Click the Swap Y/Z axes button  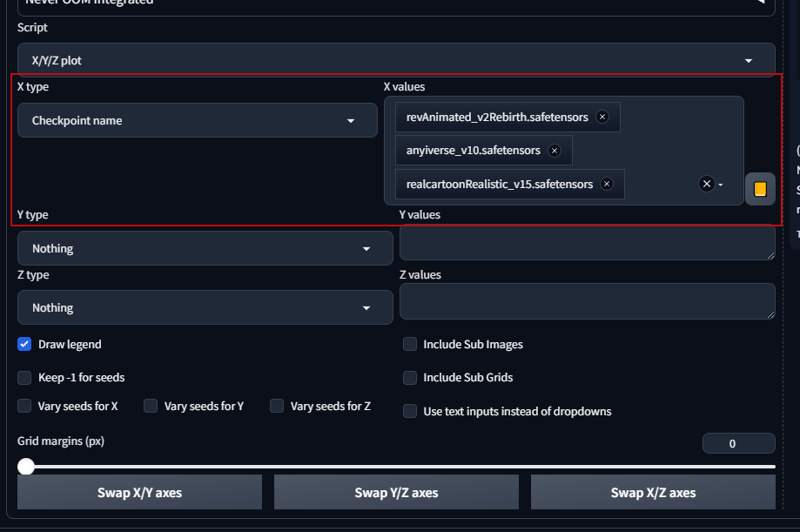coord(396,492)
